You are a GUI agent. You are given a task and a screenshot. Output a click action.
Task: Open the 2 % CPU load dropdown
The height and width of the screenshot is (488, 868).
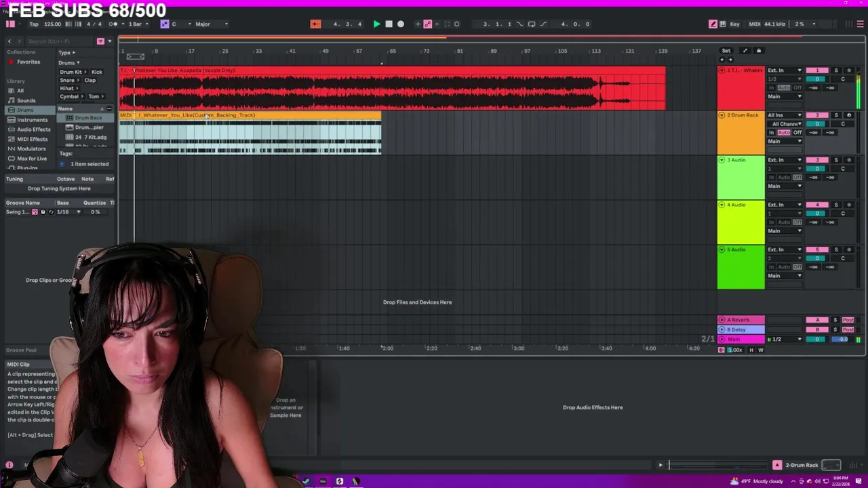tap(805, 24)
